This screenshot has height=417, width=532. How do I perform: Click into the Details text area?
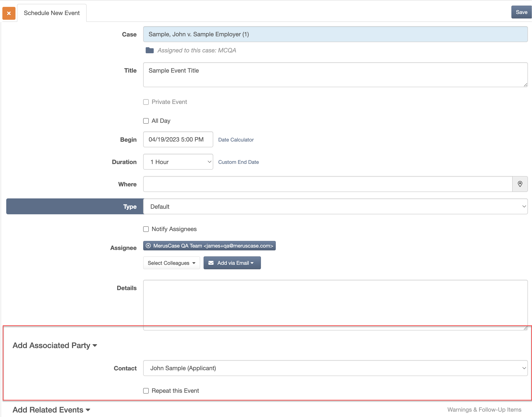point(335,305)
